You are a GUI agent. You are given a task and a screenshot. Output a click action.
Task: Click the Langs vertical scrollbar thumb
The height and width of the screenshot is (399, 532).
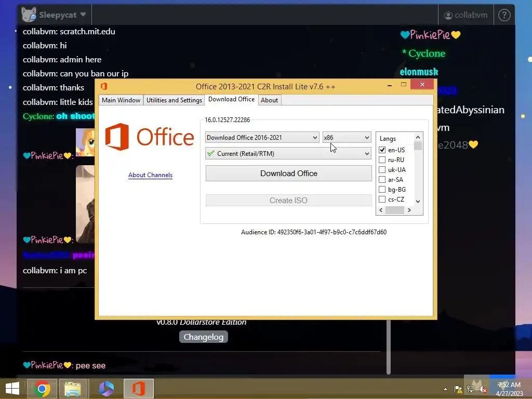click(418, 146)
